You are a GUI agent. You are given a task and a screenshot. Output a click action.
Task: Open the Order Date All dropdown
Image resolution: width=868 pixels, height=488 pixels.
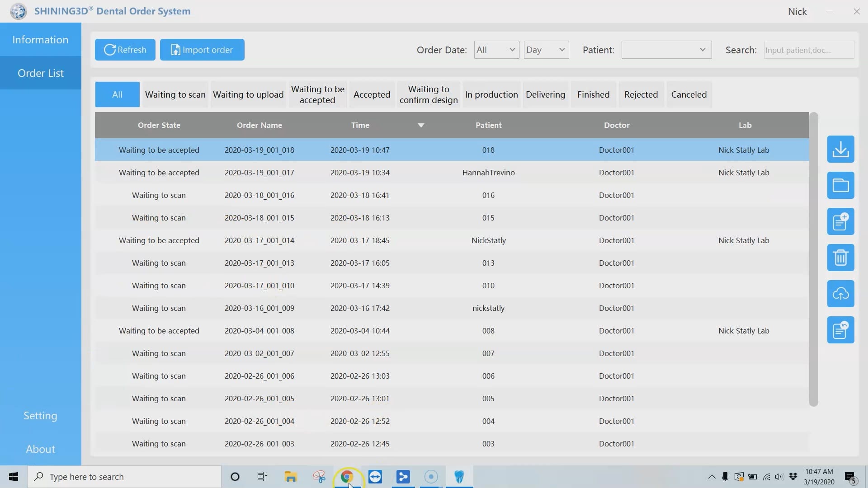(x=496, y=50)
